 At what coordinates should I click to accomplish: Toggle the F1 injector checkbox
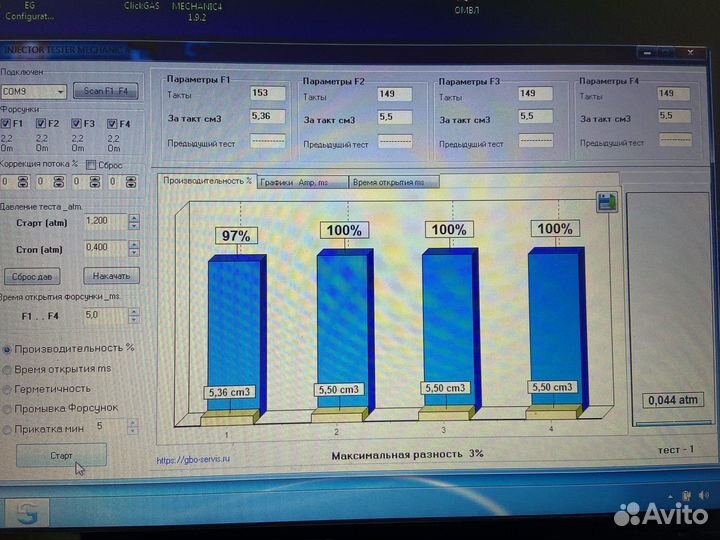coord(8,124)
